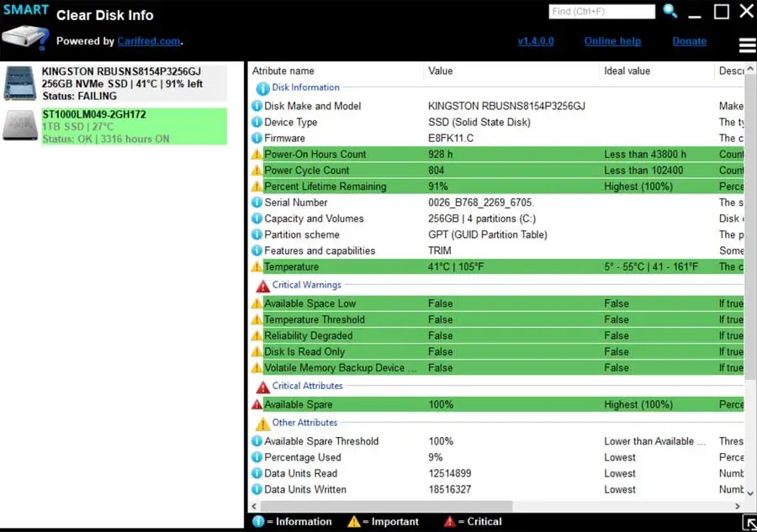Click the horizontal scrollbar right arrow

[737, 506]
